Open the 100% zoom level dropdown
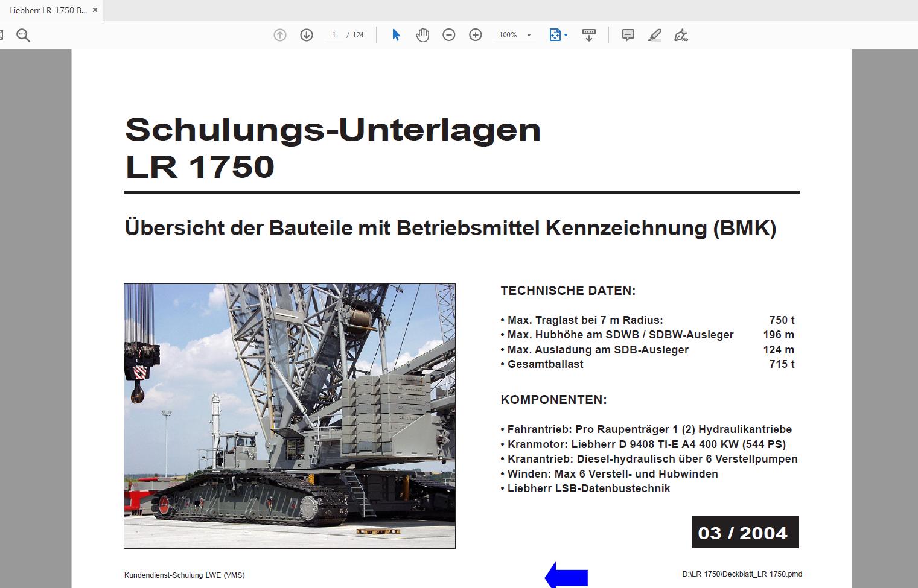This screenshot has height=588, width=918. [515, 35]
